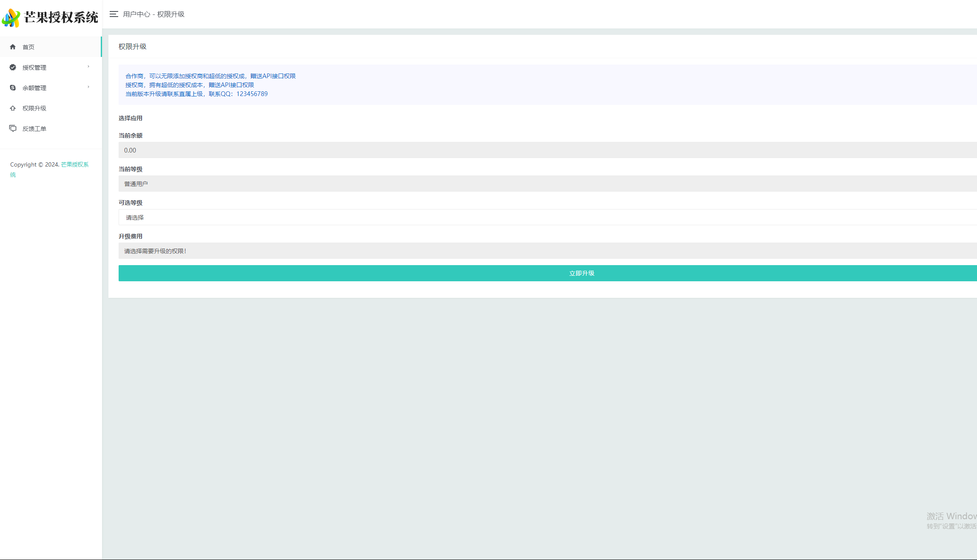Viewport: 977px width, 560px height.
Task: Click the 芒果授权系统 title text
Action: (x=61, y=17)
